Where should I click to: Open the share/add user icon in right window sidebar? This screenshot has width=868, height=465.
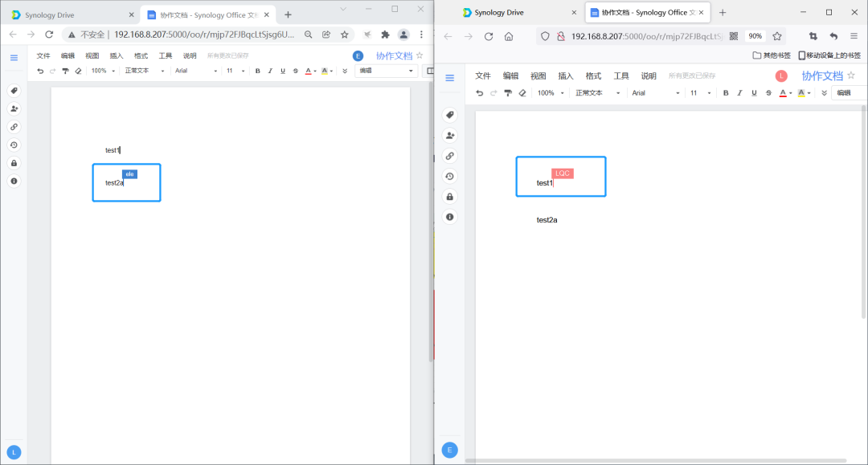[x=449, y=136]
